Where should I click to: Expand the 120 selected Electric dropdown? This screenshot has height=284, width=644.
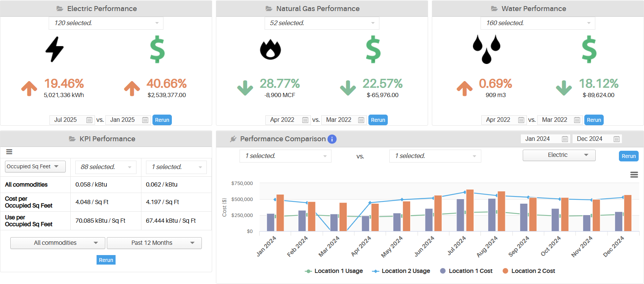pyautogui.click(x=106, y=23)
